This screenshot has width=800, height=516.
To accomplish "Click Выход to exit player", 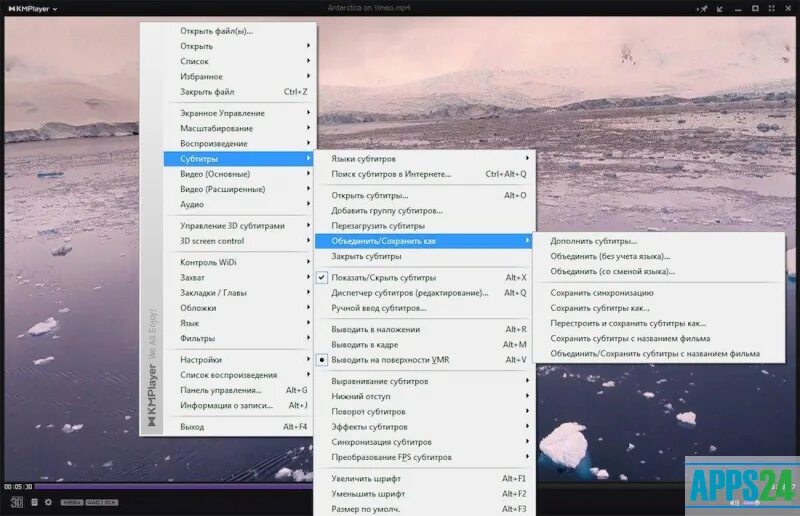I will pyautogui.click(x=239, y=427).
